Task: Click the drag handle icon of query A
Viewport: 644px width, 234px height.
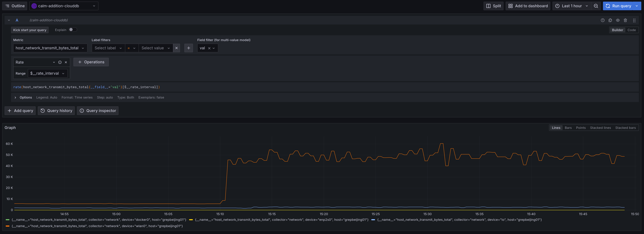Action: click(x=634, y=20)
